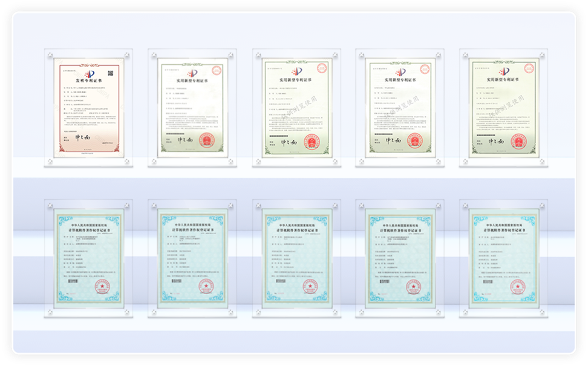Open the second software copyright certificate in bottom row
The width and height of the screenshot is (588, 366).
click(192, 258)
